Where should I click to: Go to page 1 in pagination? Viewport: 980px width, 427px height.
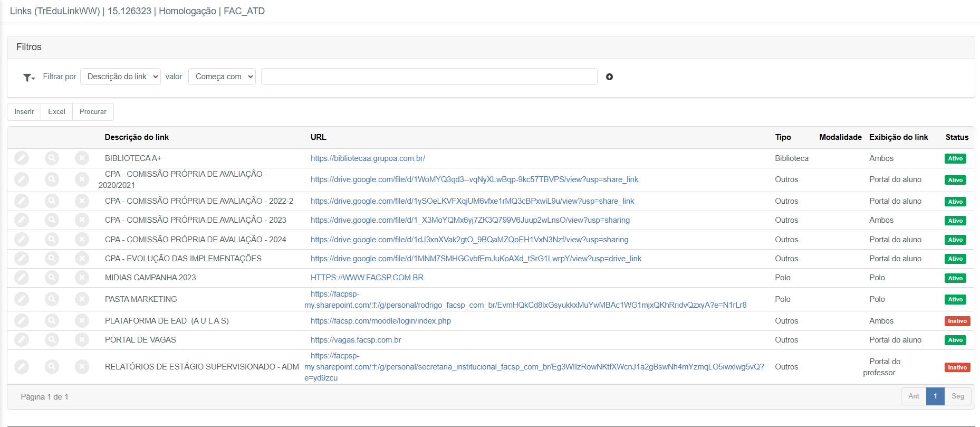[x=935, y=396]
